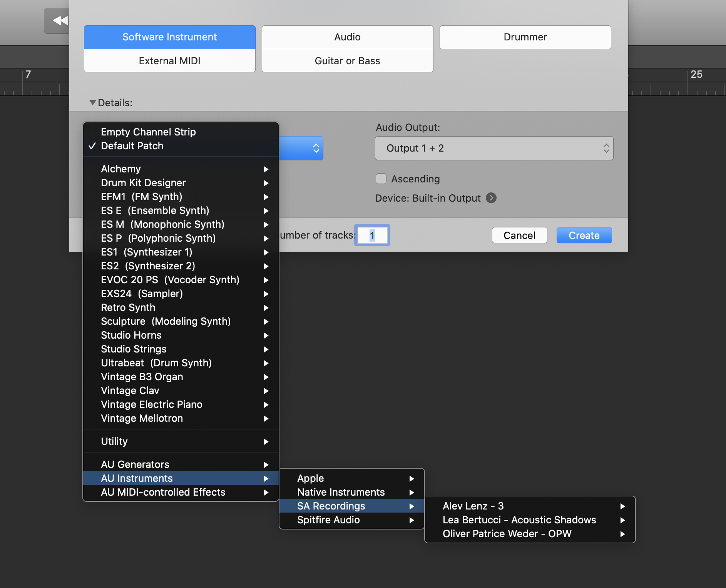Screen dimensions: 726x588
Task: Open the Vintage Mellotron submenu
Action: coord(181,418)
